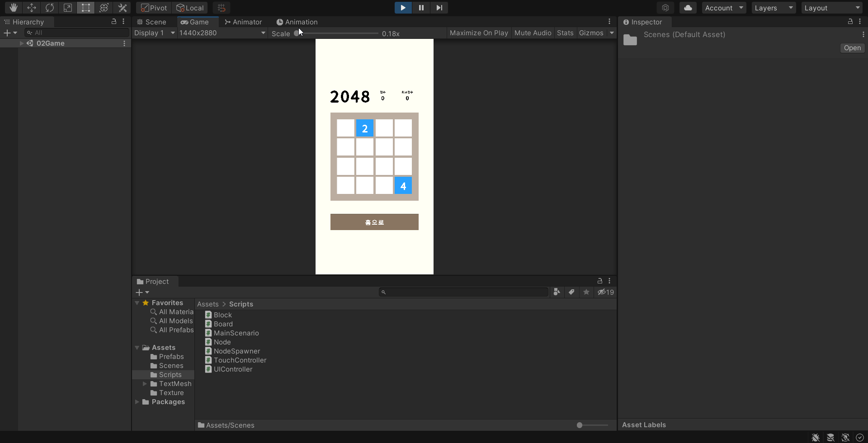Select the Rect Transform tool

coord(85,8)
